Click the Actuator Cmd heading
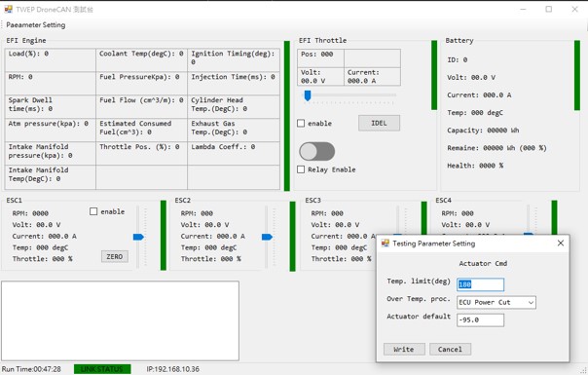Viewport: 588px width, 375px height. coord(483,264)
